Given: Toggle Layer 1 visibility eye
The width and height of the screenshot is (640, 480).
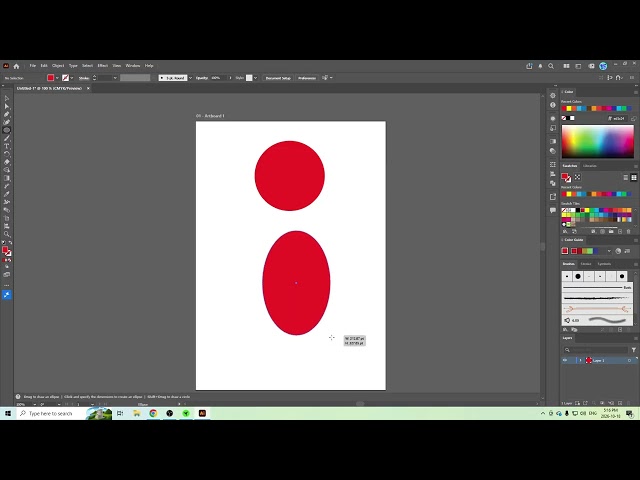Looking at the screenshot, I should 565,360.
